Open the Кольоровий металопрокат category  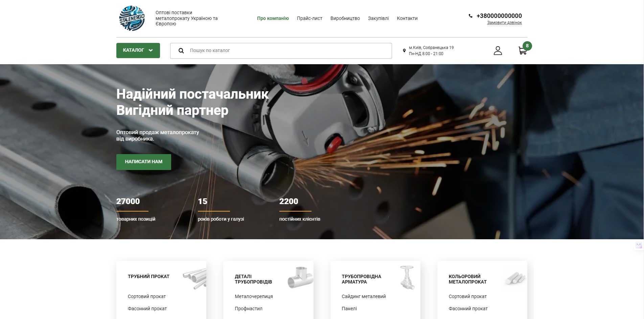[x=467, y=279]
